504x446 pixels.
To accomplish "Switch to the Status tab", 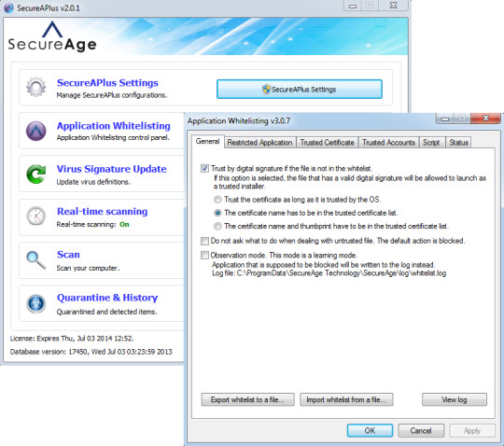I will (458, 143).
